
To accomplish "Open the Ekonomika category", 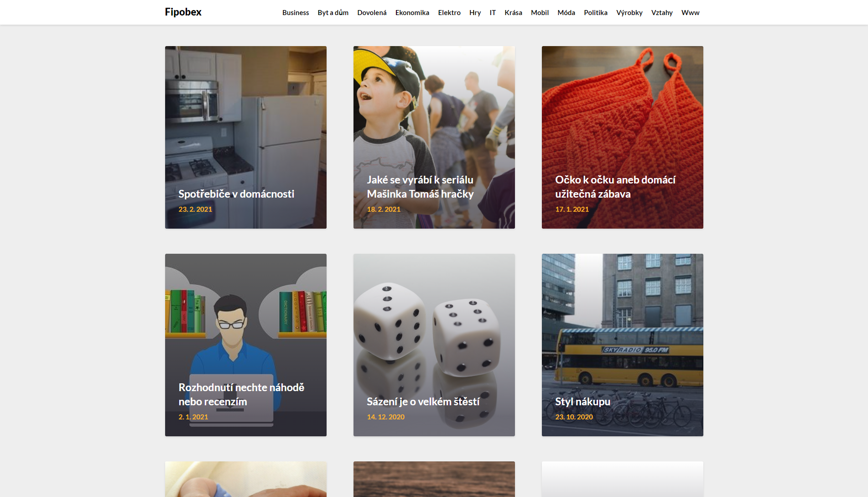I will click(x=412, y=13).
